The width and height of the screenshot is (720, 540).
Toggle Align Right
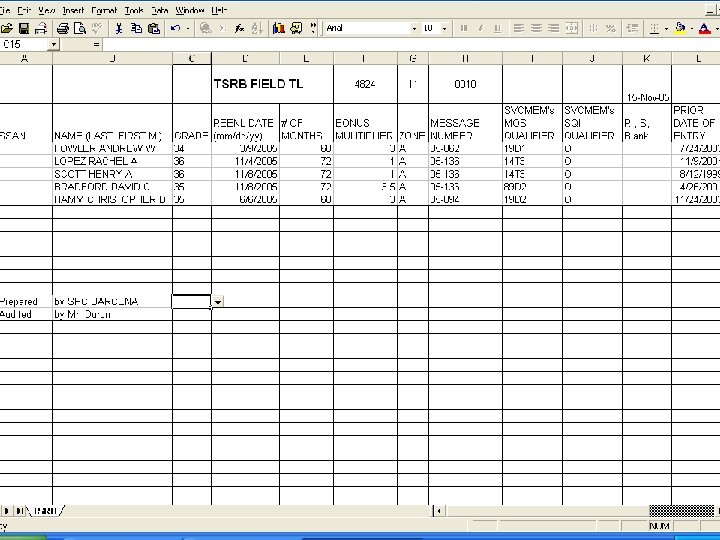[x=553, y=28]
